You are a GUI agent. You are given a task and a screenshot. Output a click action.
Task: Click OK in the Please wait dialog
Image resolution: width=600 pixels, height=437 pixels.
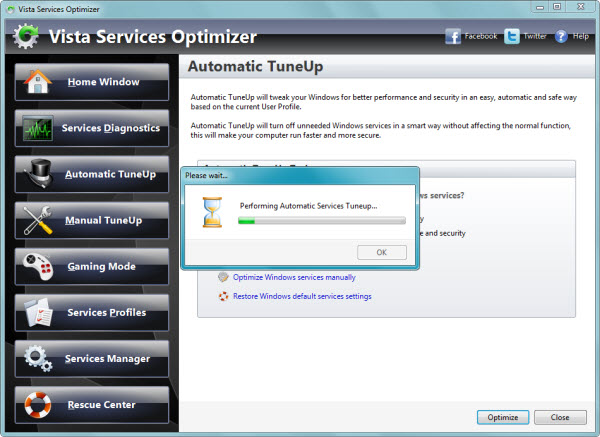click(x=382, y=252)
